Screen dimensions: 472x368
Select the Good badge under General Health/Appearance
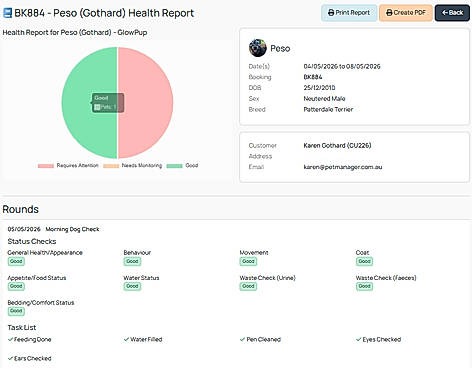click(x=16, y=261)
